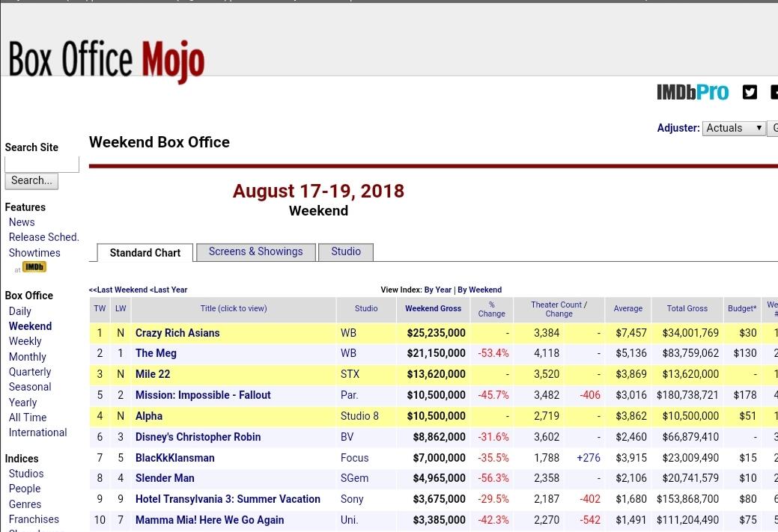Click the Search Site text field
The height and width of the screenshot is (532, 778).
[42, 164]
